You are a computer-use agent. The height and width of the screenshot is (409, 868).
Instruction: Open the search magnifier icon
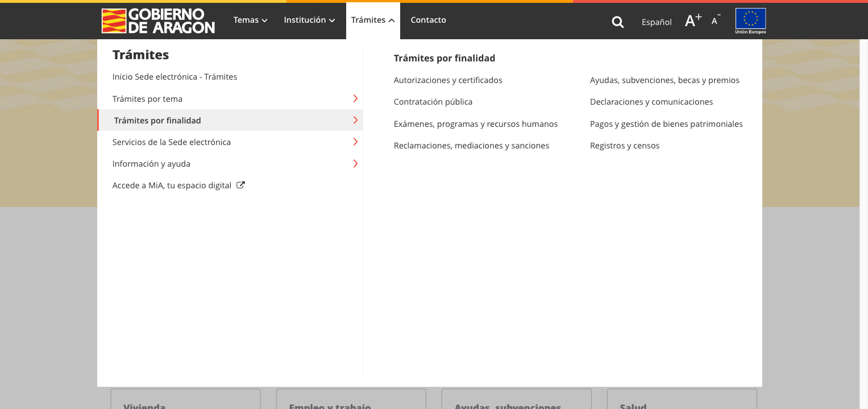click(618, 22)
